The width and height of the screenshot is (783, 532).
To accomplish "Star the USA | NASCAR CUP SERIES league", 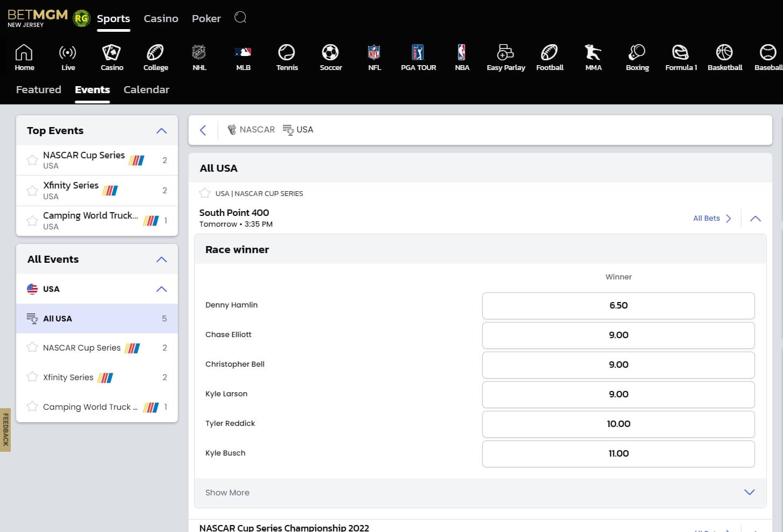I will pyautogui.click(x=205, y=193).
